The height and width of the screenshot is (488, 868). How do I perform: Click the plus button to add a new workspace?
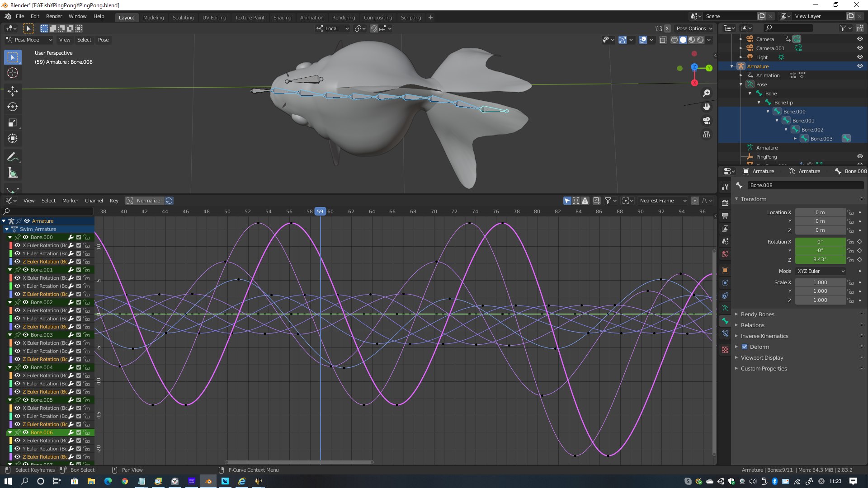pos(430,17)
